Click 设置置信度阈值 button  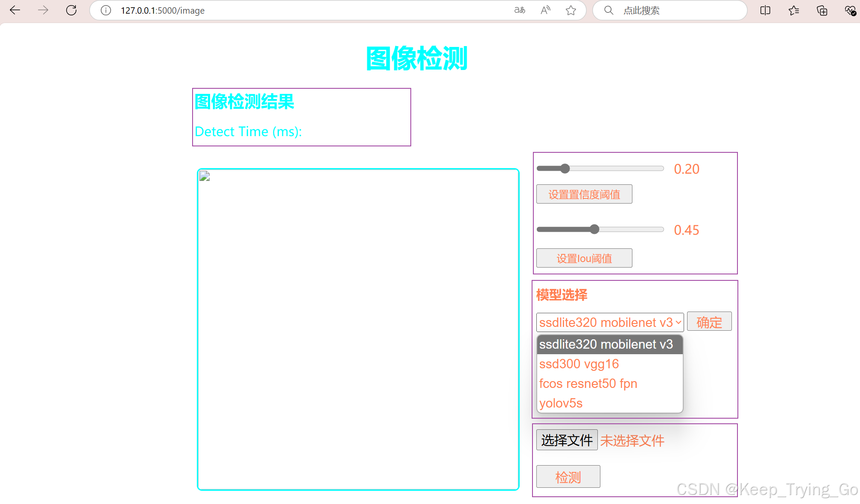coord(584,195)
